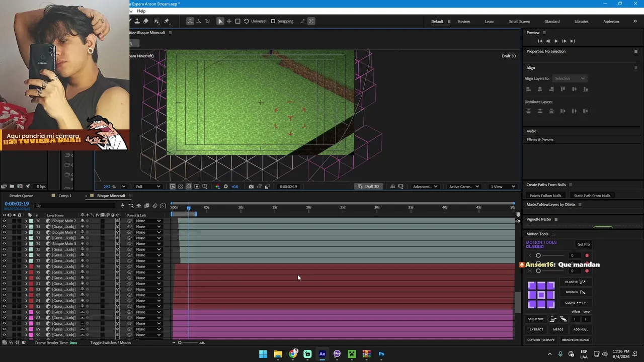This screenshot has width=644, height=362.
Task: Open the 1 View layout dropdown
Action: (x=503, y=187)
